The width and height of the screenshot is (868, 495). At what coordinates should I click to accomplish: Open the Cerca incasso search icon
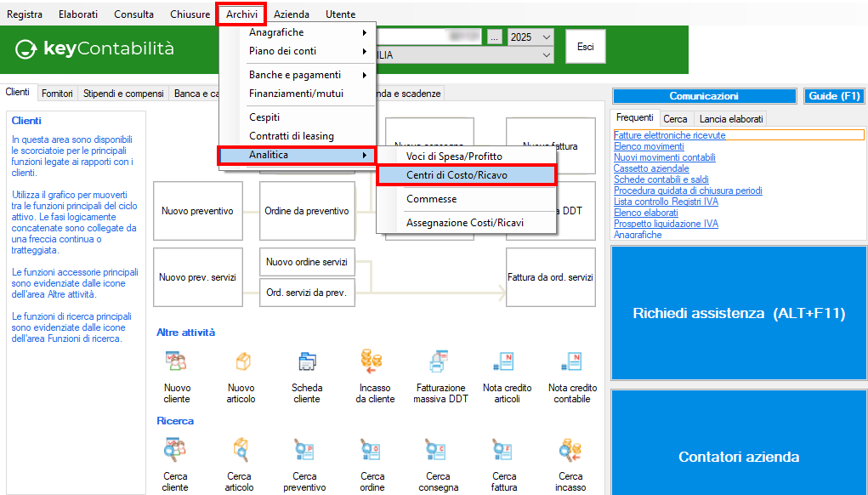570,451
